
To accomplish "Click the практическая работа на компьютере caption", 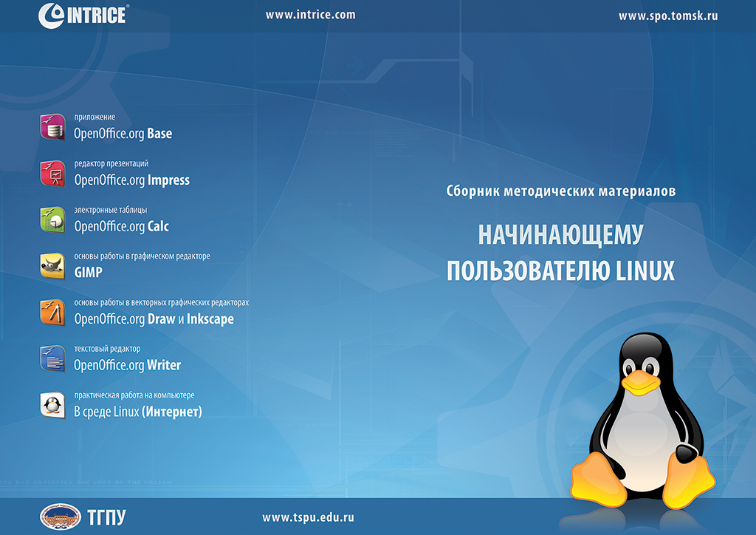I will pyautogui.click(x=134, y=395).
